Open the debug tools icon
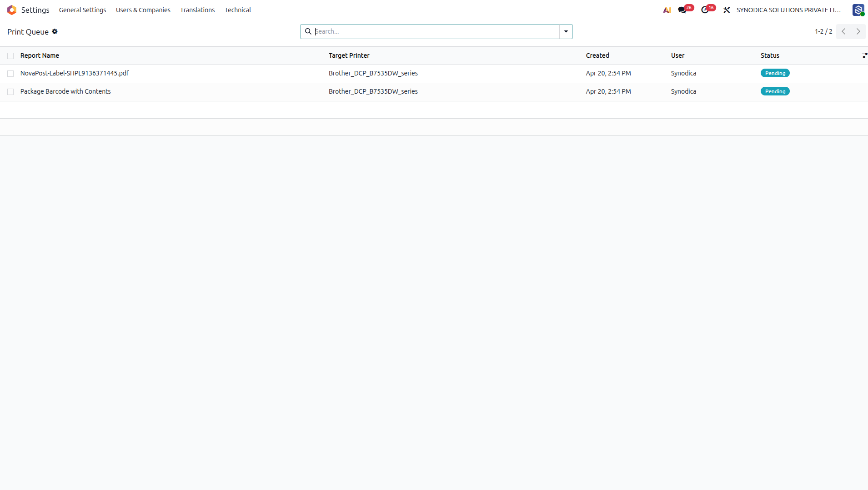The width and height of the screenshot is (868, 490). click(727, 10)
